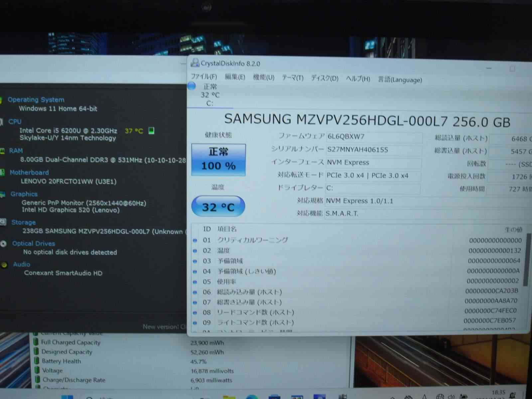Viewport: 532px width, 399px height.
Task: Click the Battery Health row icon
Action: click(x=37, y=361)
